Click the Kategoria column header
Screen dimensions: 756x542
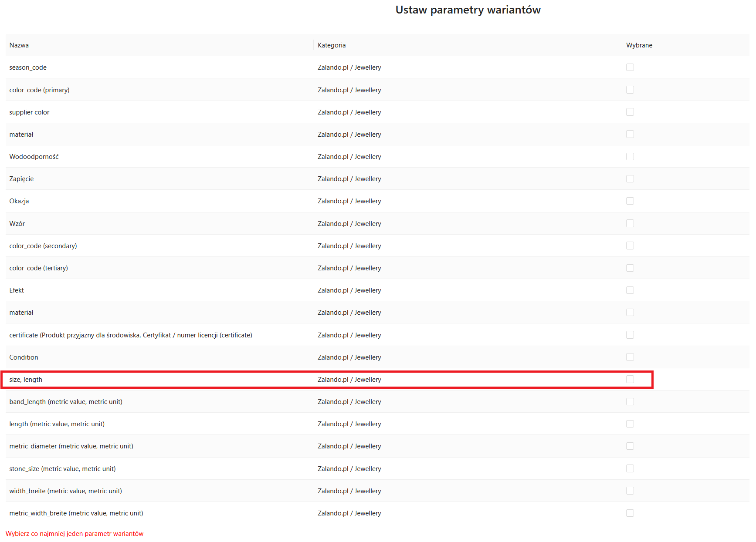pyautogui.click(x=332, y=45)
